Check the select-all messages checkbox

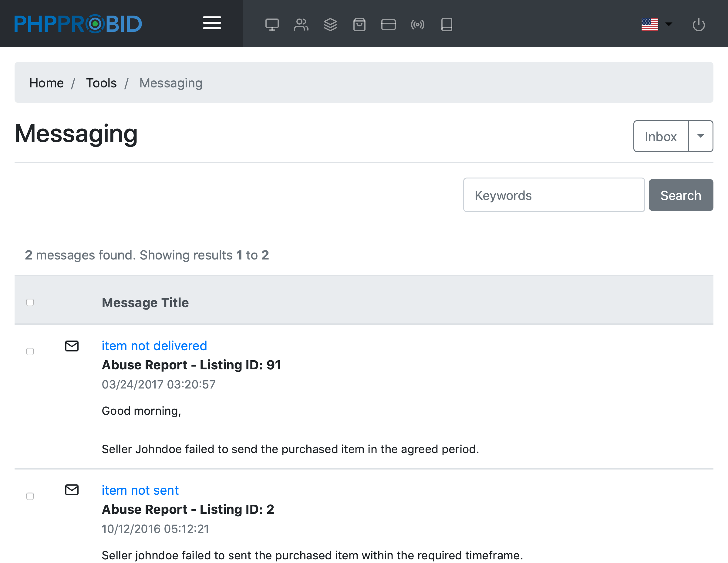pyautogui.click(x=30, y=302)
